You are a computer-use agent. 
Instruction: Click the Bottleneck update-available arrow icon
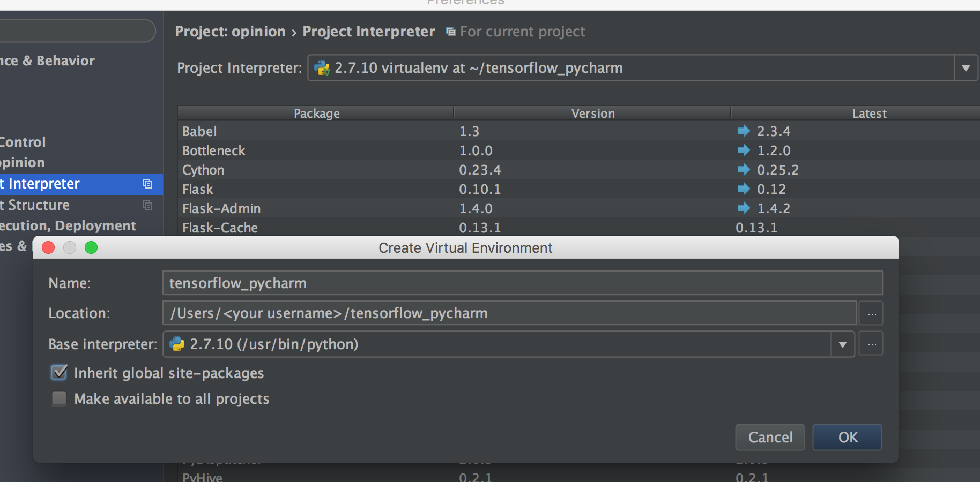click(x=743, y=150)
